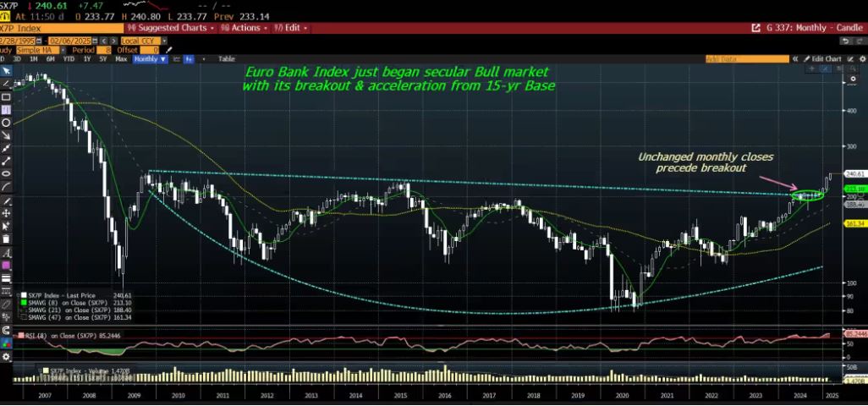The width and height of the screenshot is (868, 406).
Task: Switch to the Table view
Action: pyautogui.click(x=227, y=59)
